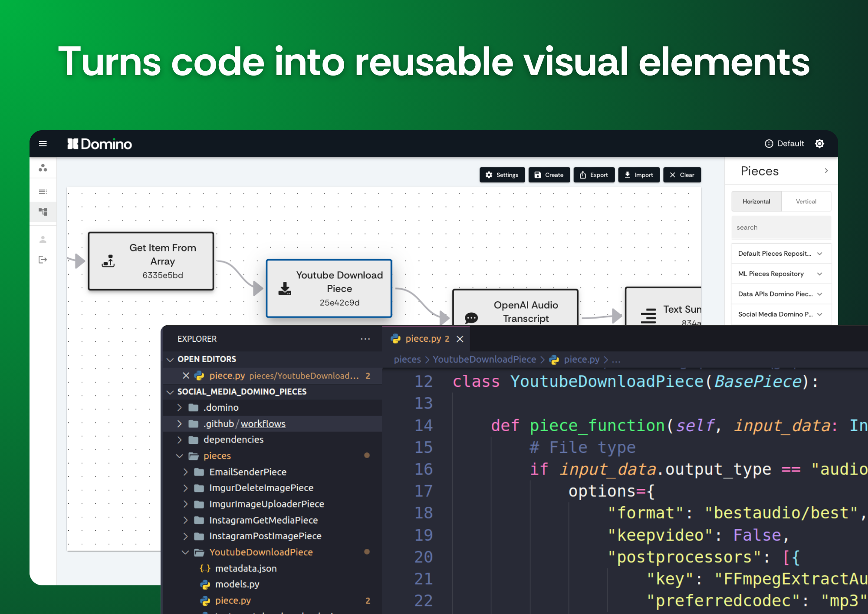The height and width of the screenshot is (614, 868).
Task: Select the Youtube Download Piece node
Action: [x=329, y=288]
